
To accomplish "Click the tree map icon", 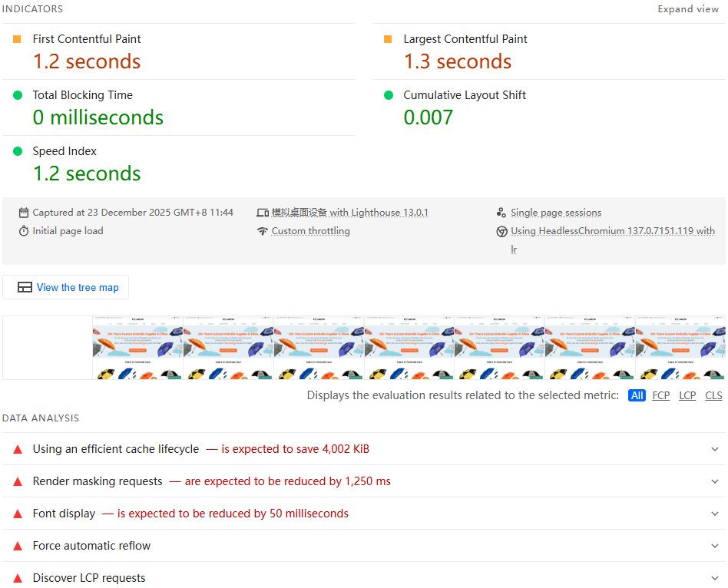I will (x=25, y=287).
